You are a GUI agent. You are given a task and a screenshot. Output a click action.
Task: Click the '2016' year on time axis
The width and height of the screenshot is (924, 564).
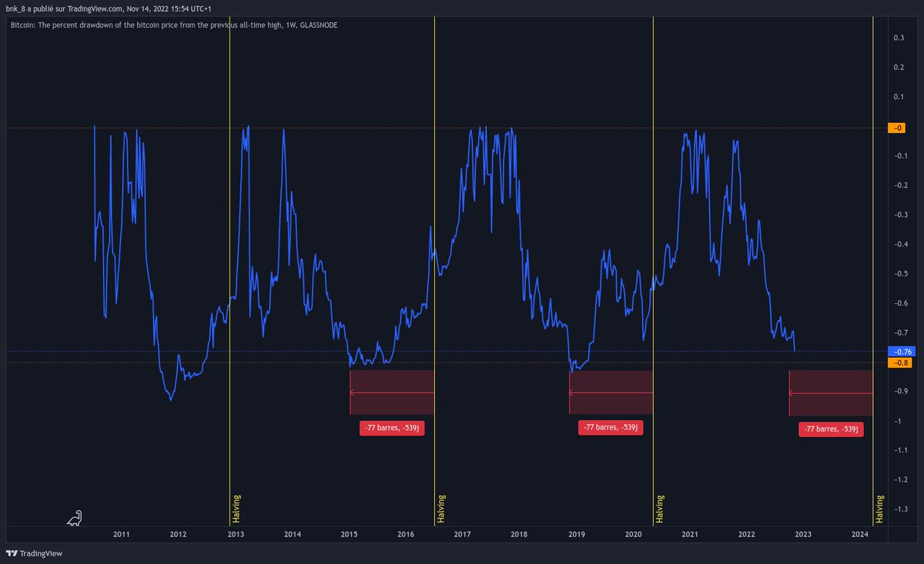(406, 535)
